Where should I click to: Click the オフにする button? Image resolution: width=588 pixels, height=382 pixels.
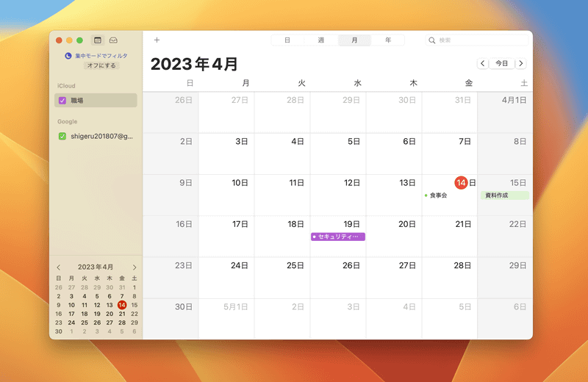click(101, 65)
